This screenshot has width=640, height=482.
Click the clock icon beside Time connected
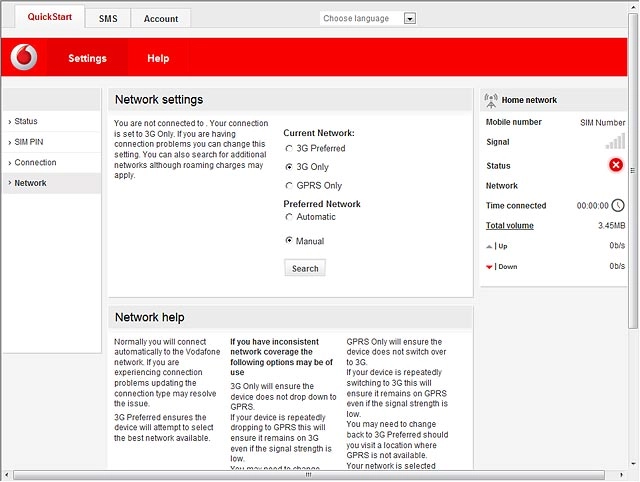(x=618, y=205)
